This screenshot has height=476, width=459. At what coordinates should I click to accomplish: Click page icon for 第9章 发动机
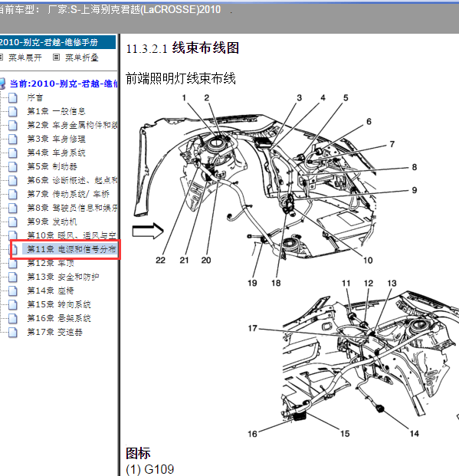(x=13, y=222)
